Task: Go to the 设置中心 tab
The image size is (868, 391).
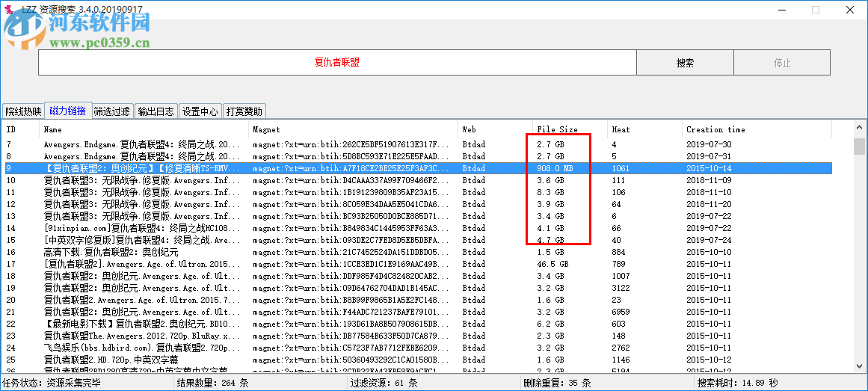Action: 200,111
